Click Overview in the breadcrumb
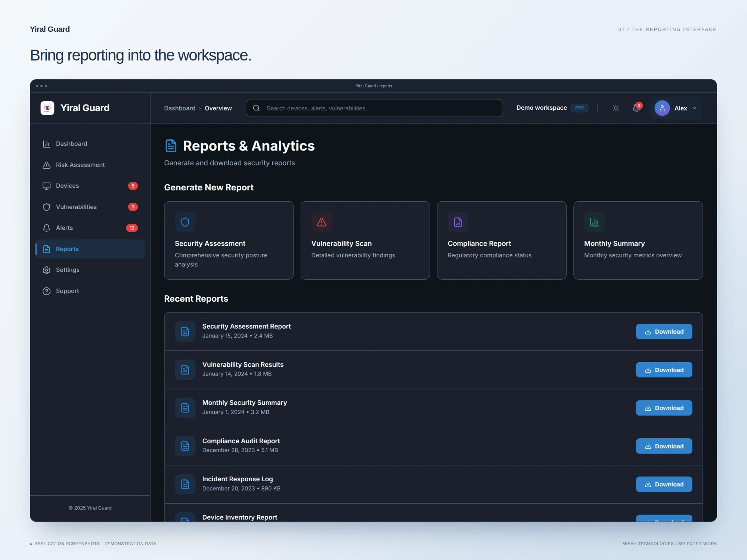This screenshot has height=560, width=747. click(218, 108)
